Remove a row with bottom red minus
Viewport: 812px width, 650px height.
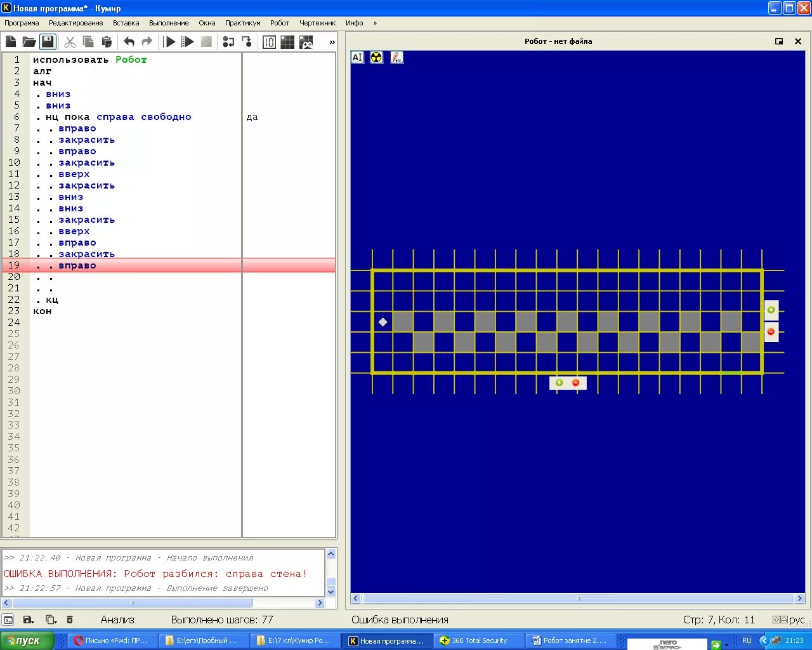point(576,383)
